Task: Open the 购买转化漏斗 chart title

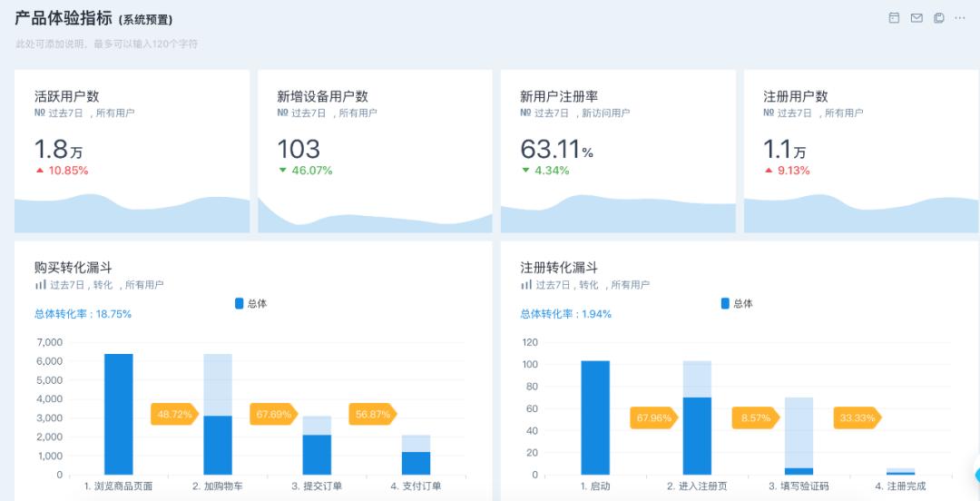Action: tap(73, 268)
